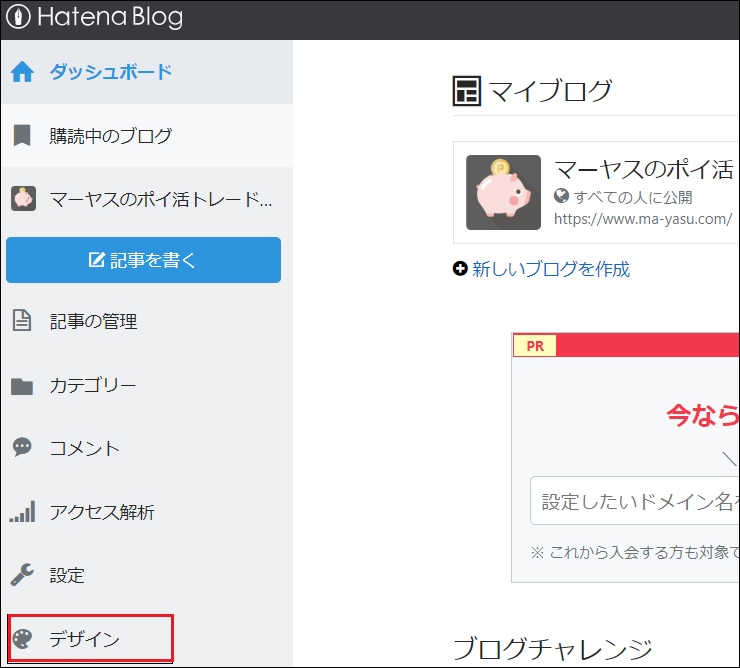This screenshot has width=740, height=668.
Task: Open ダッシュボード in the sidebar
Action: point(111,72)
